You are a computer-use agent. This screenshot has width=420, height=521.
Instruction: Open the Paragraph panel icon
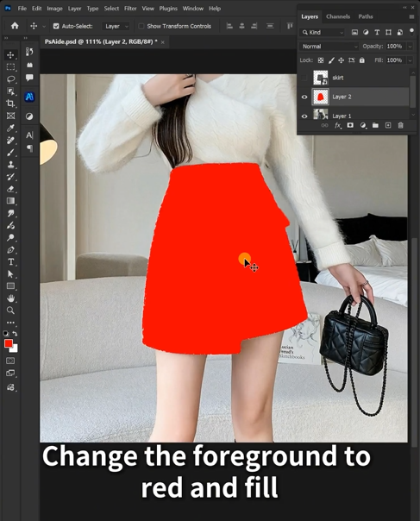pyautogui.click(x=29, y=148)
